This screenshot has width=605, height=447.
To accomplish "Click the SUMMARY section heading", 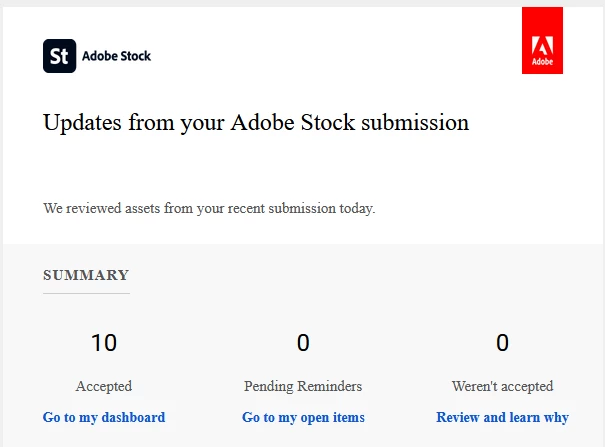I will 86,275.
